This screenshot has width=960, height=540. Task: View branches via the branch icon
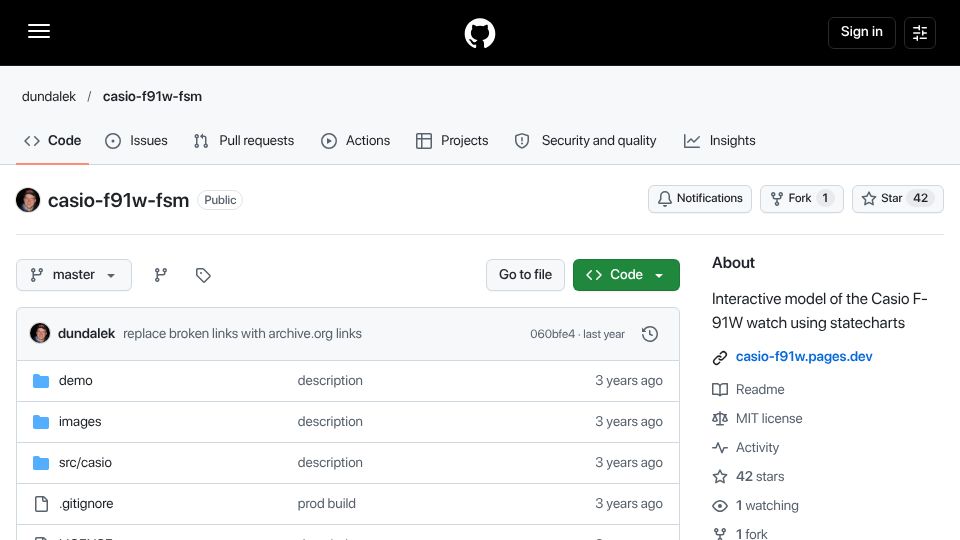[160, 275]
